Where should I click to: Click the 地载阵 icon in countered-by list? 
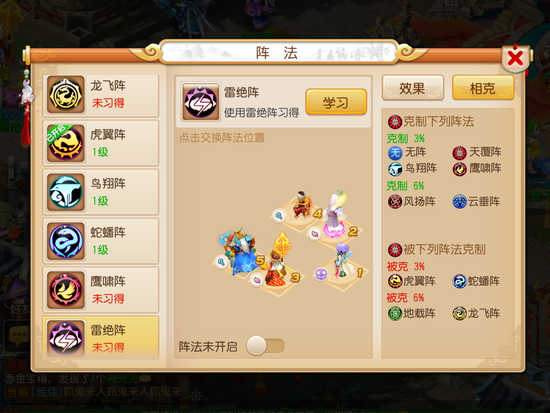tap(395, 313)
